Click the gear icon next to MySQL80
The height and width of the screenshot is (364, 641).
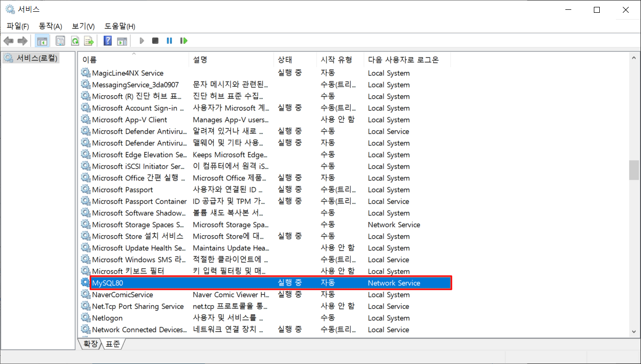(86, 283)
